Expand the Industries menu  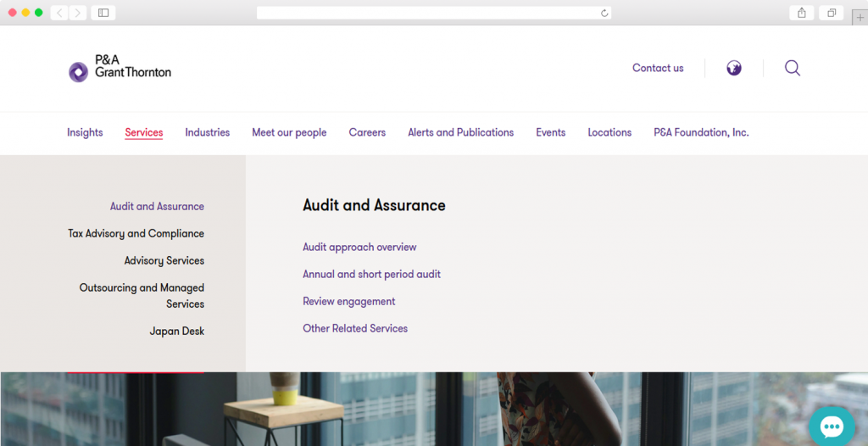pyautogui.click(x=207, y=132)
